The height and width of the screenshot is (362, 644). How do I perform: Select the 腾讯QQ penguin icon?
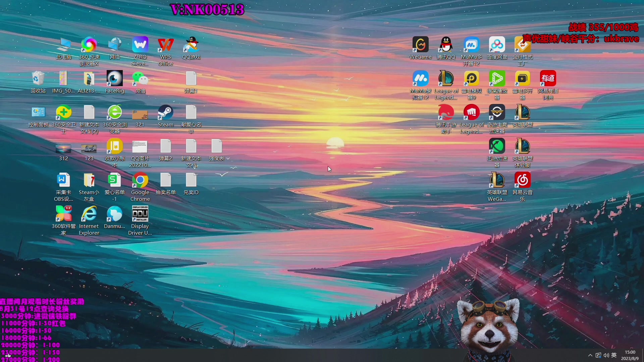click(446, 45)
